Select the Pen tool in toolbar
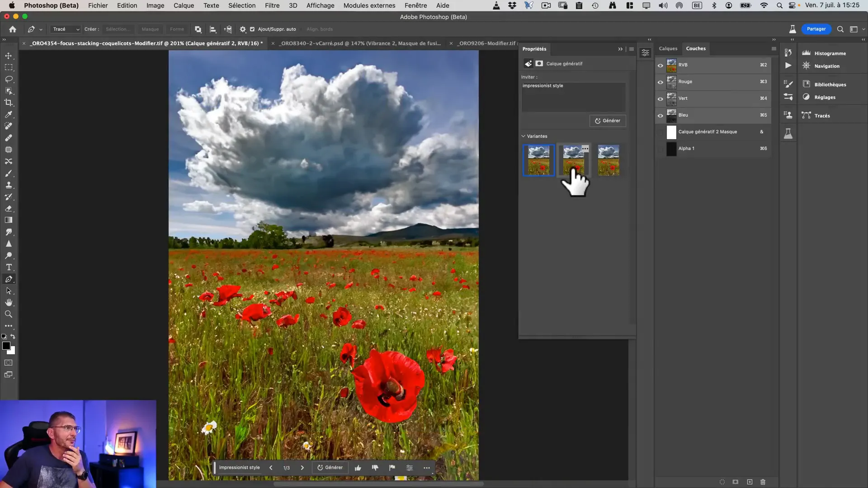This screenshot has height=488, width=868. (9, 279)
